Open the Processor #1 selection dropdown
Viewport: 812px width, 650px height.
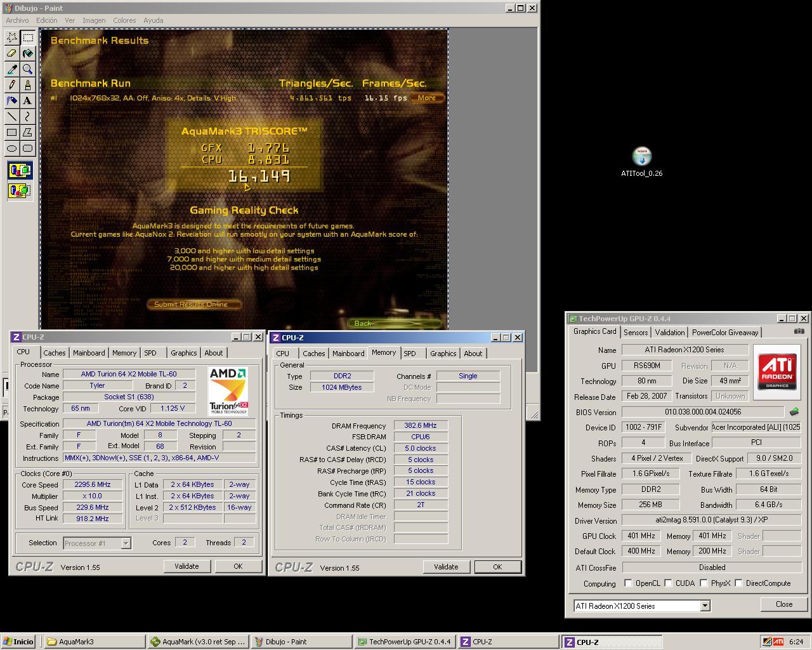pos(126,543)
